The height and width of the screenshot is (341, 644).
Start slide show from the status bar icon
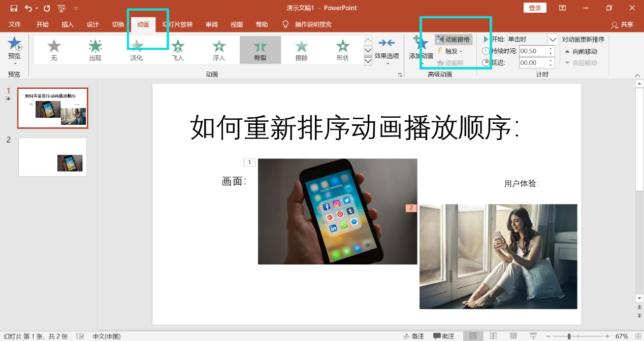tap(534, 336)
